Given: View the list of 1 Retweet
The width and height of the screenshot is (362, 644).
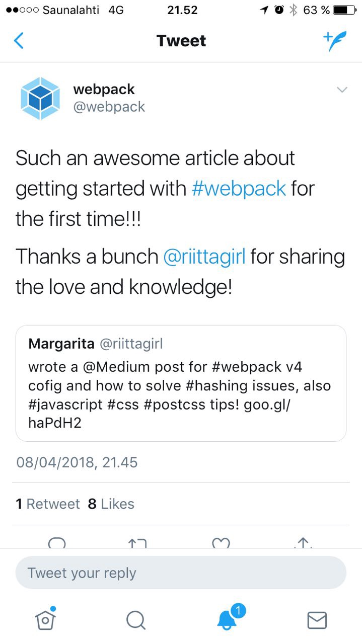Looking at the screenshot, I should point(48,504).
